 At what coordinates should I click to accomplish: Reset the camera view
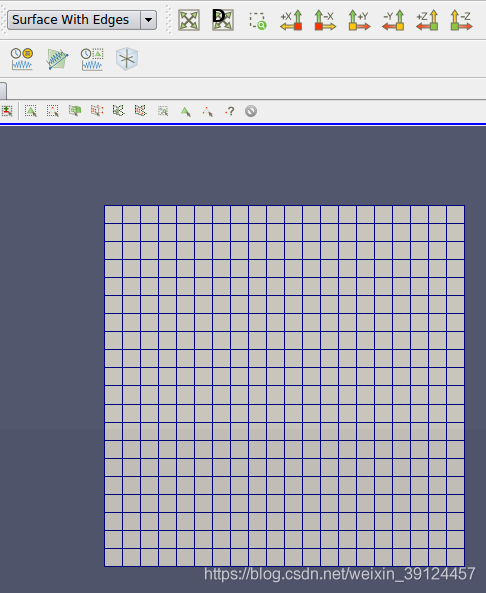click(x=189, y=20)
